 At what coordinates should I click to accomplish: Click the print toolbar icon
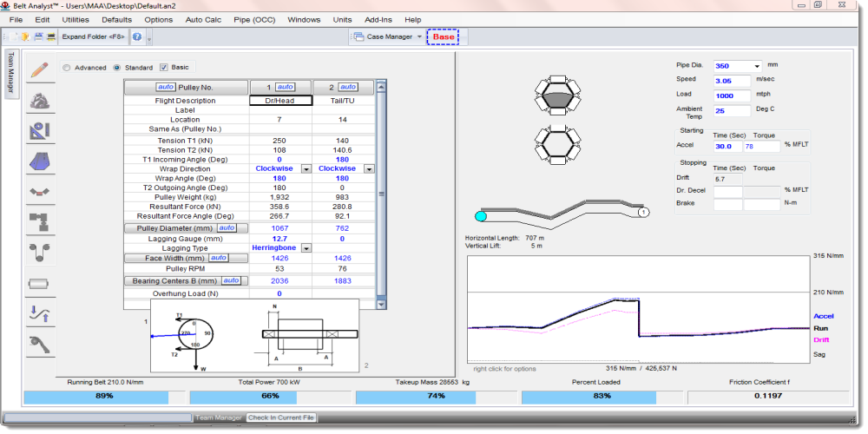pos(51,36)
